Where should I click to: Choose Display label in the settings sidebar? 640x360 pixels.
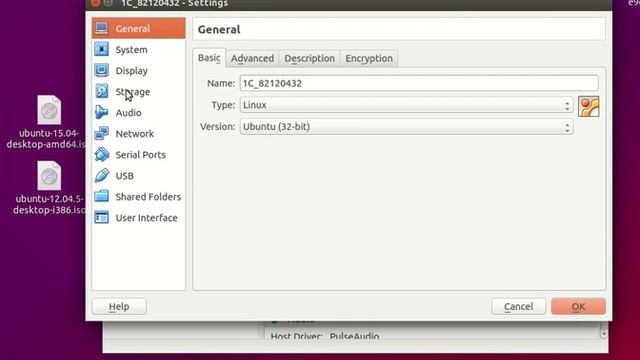click(x=131, y=71)
